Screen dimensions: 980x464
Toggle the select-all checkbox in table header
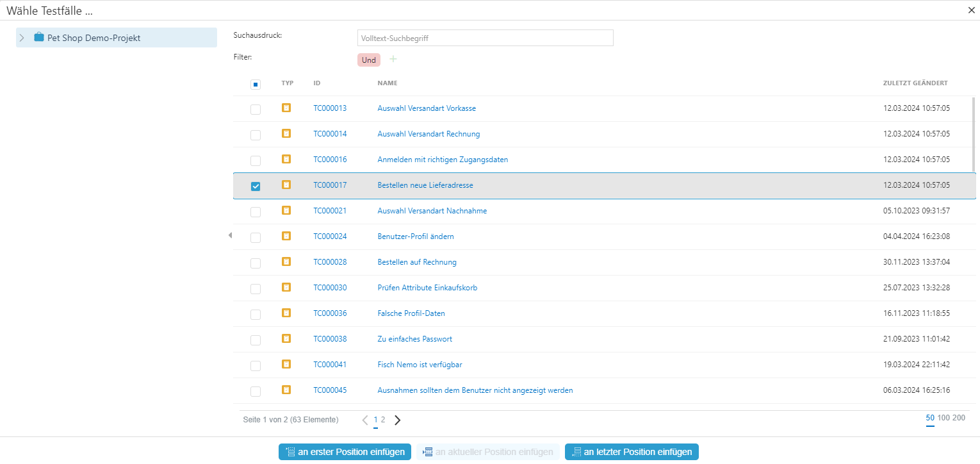tap(256, 84)
